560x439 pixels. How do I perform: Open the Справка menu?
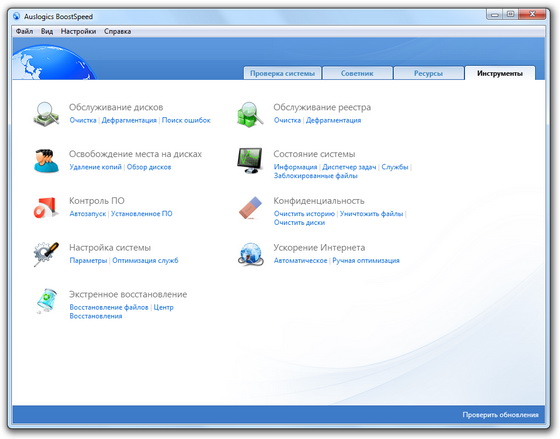tap(118, 31)
